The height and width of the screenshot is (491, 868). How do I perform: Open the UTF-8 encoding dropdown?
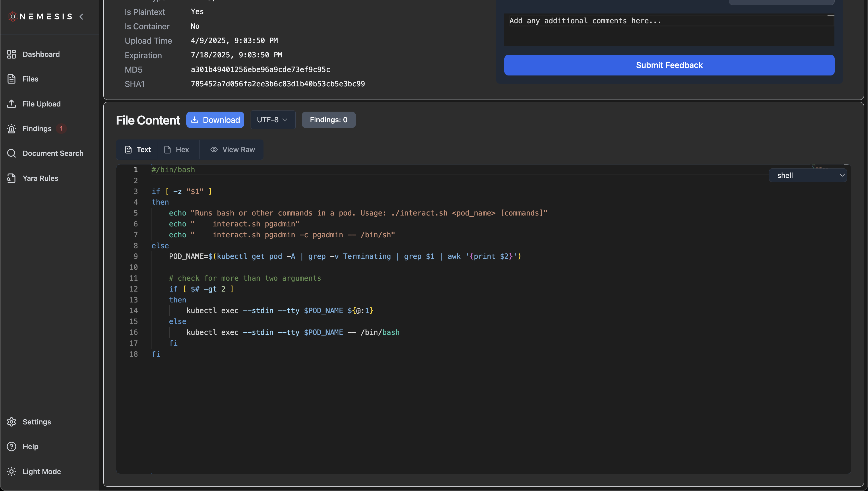click(272, 120)
